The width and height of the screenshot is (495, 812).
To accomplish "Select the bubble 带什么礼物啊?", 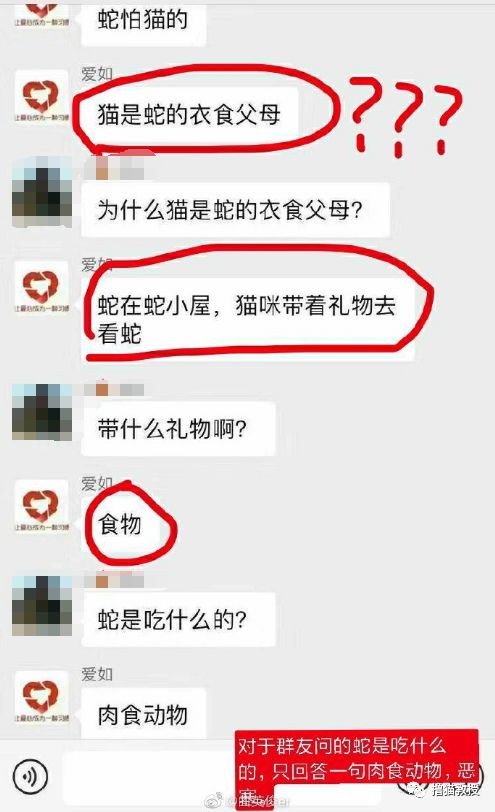I will 178,429.
